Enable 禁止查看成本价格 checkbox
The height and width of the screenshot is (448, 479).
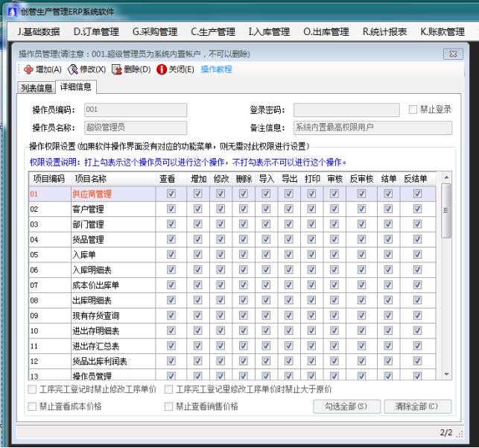(x=32, y=406)
